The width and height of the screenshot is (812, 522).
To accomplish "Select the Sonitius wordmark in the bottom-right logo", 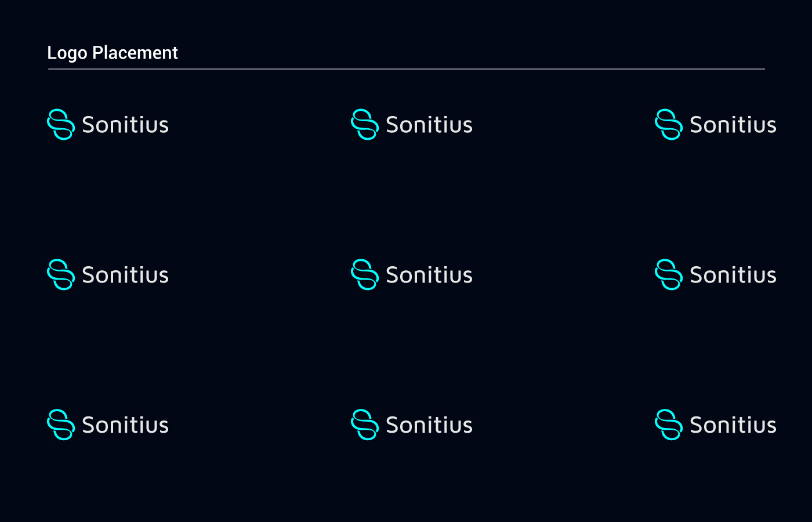I will (733, 426).
